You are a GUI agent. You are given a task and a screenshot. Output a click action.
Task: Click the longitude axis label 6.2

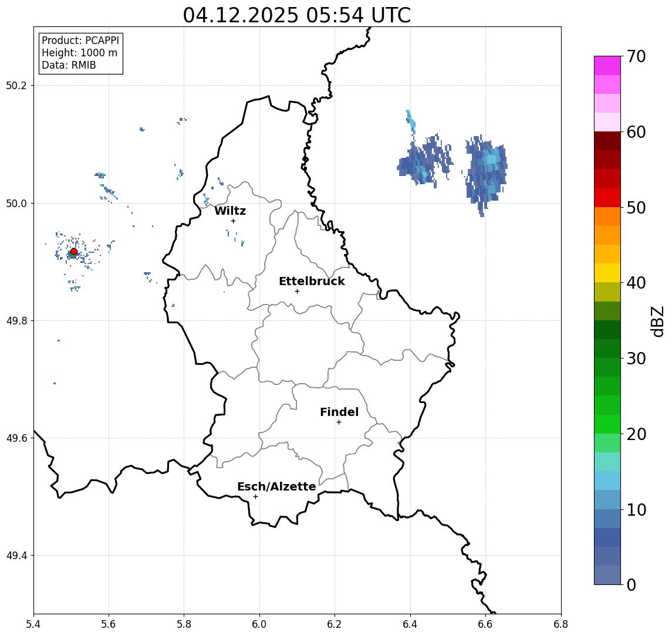[335, 624]
